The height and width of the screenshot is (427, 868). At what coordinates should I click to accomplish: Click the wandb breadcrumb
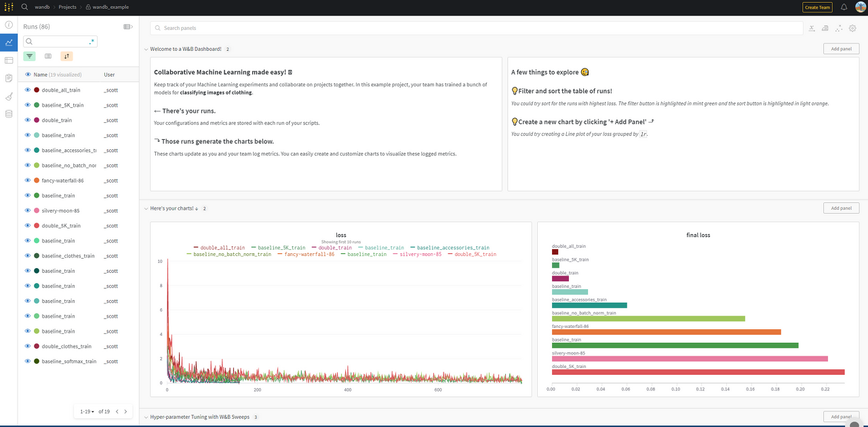click(41, 7)
